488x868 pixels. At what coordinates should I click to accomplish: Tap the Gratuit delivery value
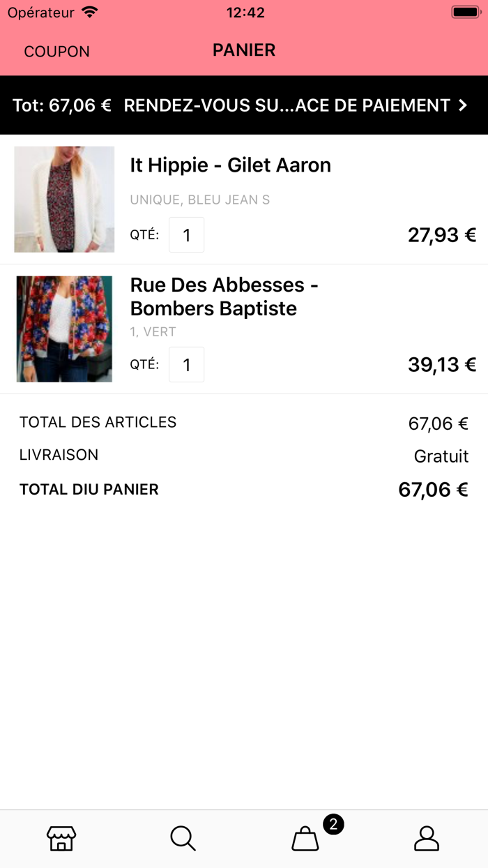pos(441,456)
